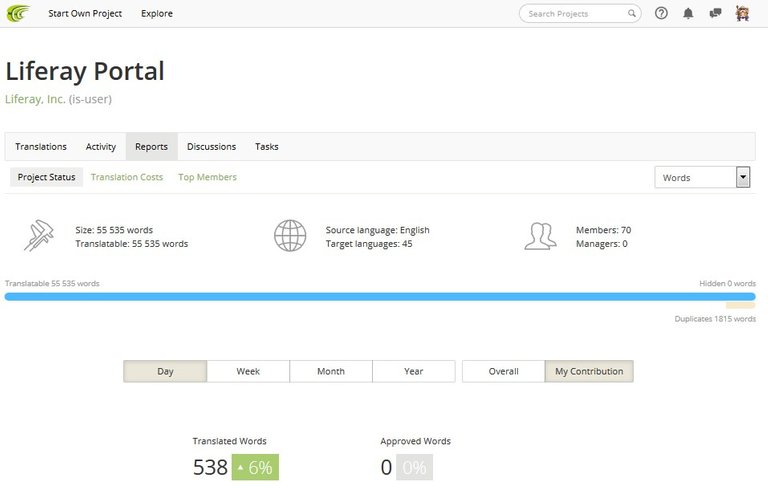Viewport: 768px width, 488px height.
Task: Click the 'Target languages: 45' text
Action: coord(369,244)
